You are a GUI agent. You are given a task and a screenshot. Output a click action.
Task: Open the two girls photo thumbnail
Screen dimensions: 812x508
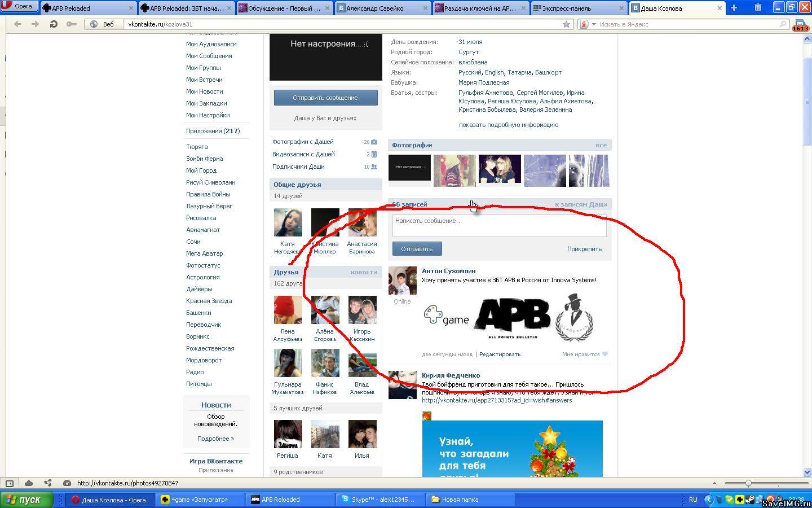point(500,170)
